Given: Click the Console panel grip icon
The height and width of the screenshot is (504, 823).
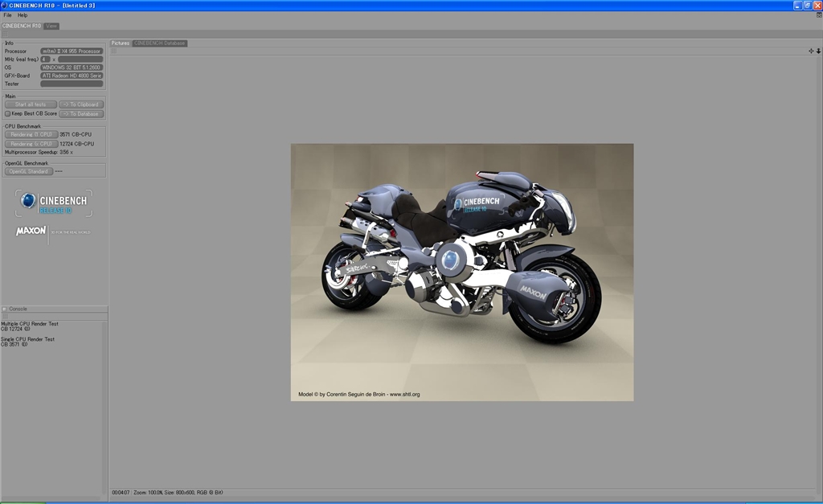Looking at the screenshot, I should pos(4,309).
